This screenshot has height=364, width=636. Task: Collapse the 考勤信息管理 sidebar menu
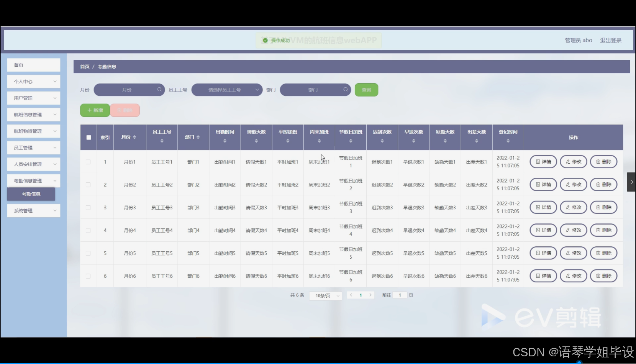click(x=34, y=180)
